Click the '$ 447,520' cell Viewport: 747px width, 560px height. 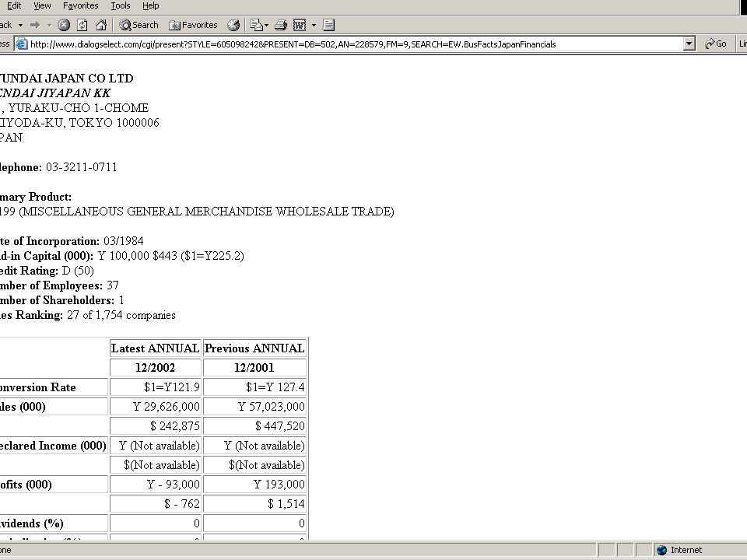coord(254,425)
